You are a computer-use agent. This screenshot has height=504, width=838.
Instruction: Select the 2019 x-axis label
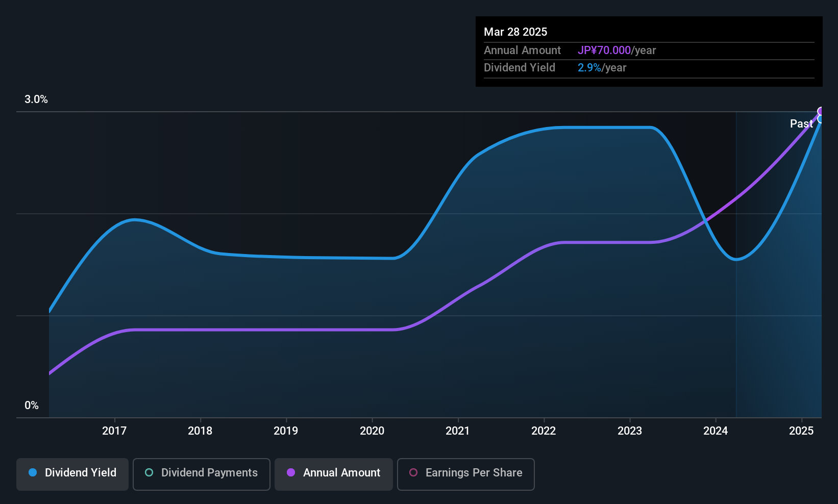click(x=286, y=431)
